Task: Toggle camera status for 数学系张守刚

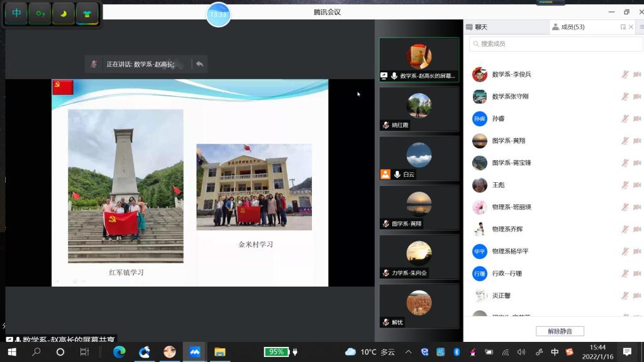Action: pyautogui.click(x=636, y=97)
